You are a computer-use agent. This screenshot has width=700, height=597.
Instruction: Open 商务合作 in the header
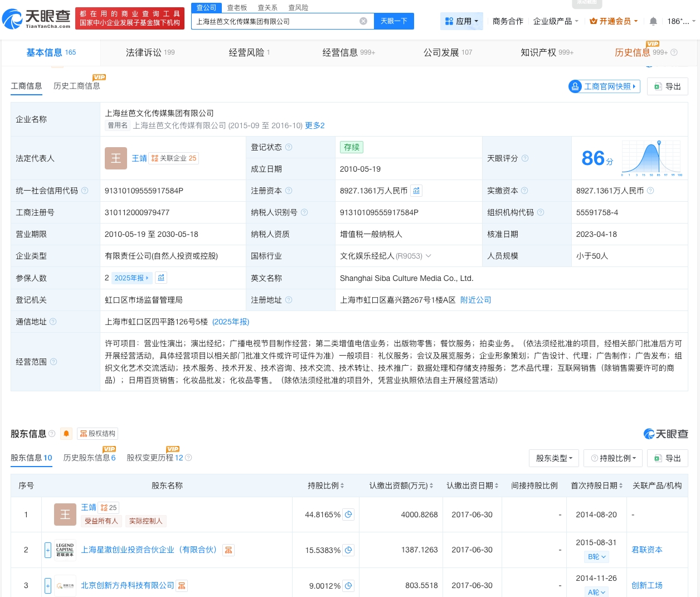[508, 21]
